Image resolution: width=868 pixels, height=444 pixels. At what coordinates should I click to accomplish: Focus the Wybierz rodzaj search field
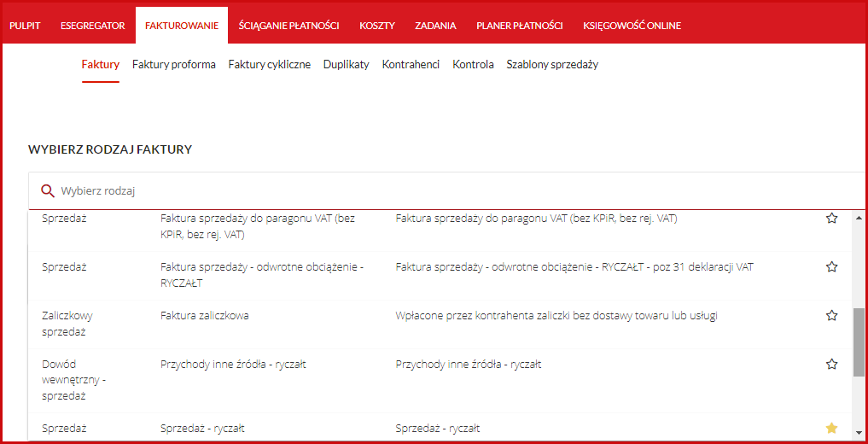point(448,191)
